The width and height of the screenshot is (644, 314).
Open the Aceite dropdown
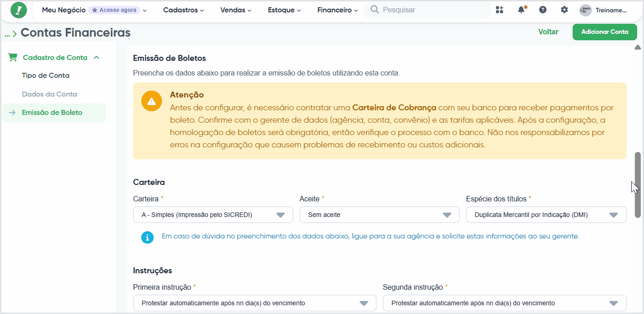click(x=380, y=215)
